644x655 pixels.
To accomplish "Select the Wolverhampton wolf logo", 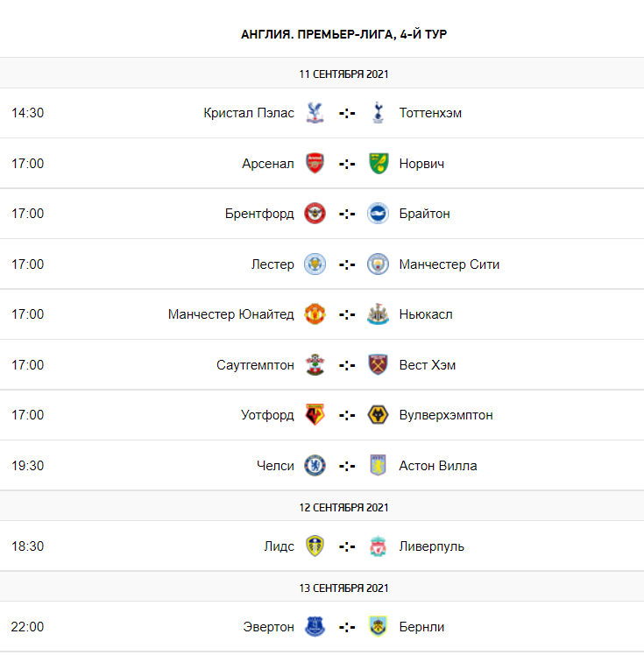I will pyautogui.click(x=378, y=415).
